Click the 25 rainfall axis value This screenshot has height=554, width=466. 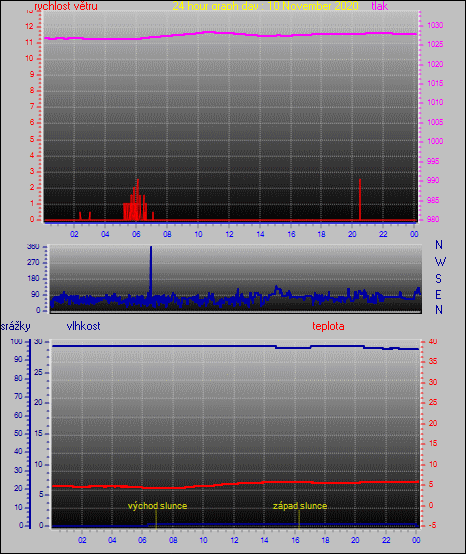pos(38,372)
